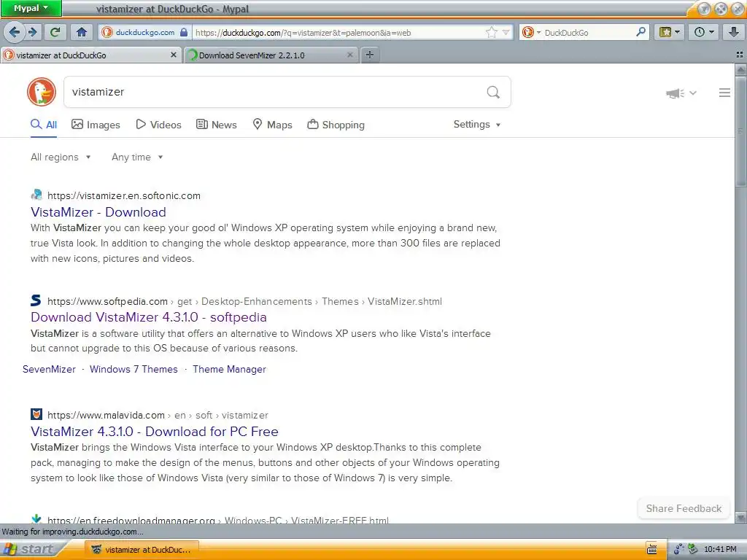Open the downloads arrow button
Viewport: 747px width, 560px height.
[x=734, y=32]
